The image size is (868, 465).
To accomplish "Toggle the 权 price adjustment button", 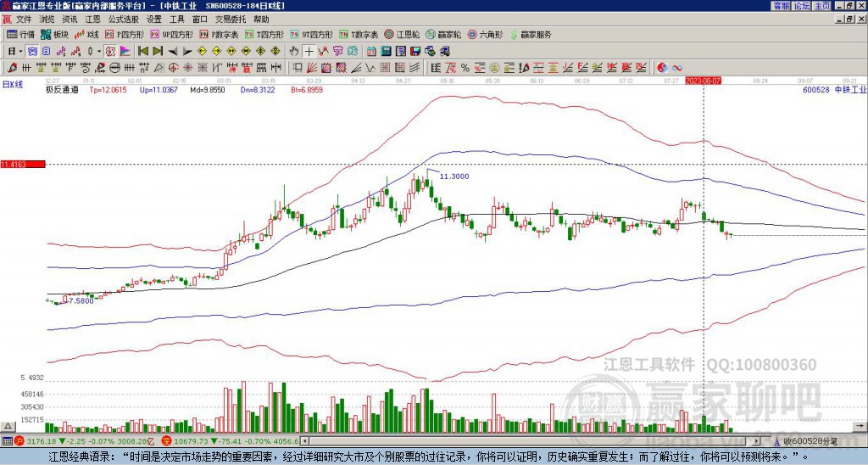I will click(110, 52).
